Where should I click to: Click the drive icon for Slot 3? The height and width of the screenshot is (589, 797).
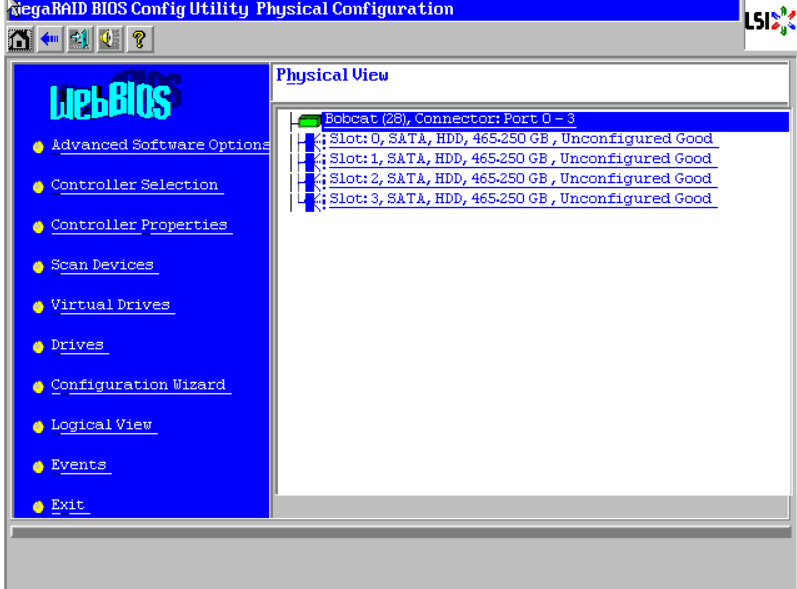314,201
